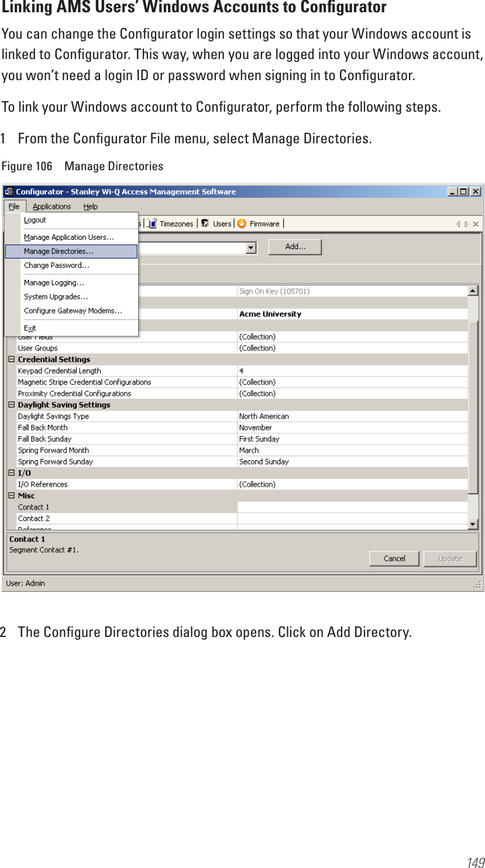The image size is (485, 868).
Task: Collapse the I/O section
Action: coord(11,473)
